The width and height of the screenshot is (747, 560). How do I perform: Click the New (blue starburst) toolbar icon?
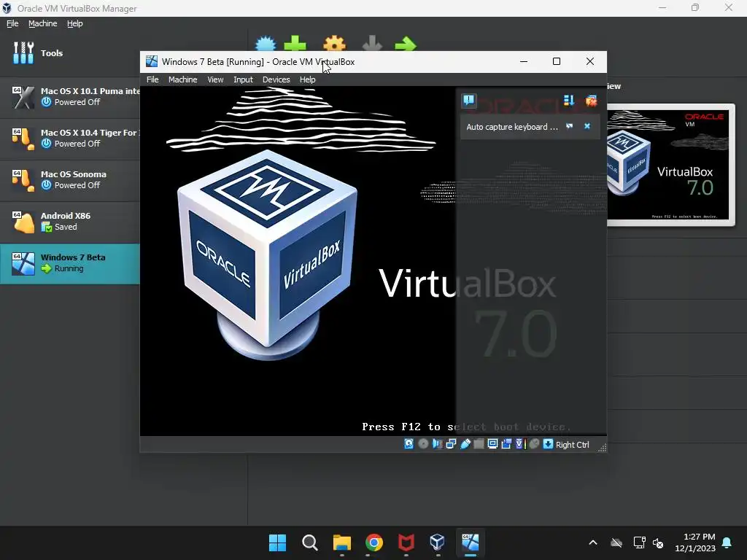click(x=266, y=43)
